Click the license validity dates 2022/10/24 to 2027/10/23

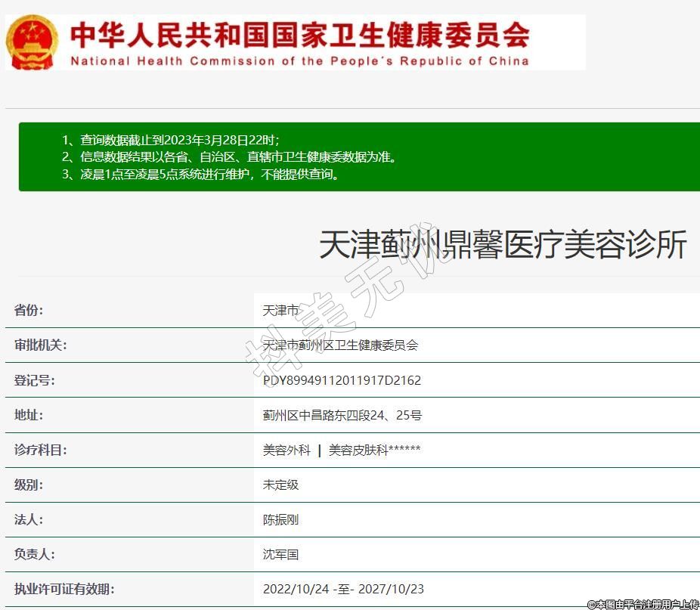pyautogui.click(x=343, y=590)
